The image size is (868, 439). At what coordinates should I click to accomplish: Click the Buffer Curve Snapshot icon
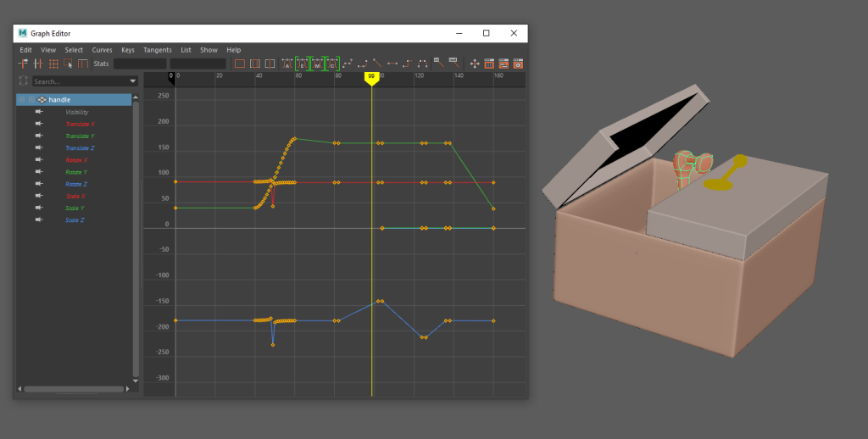(438, 63)
